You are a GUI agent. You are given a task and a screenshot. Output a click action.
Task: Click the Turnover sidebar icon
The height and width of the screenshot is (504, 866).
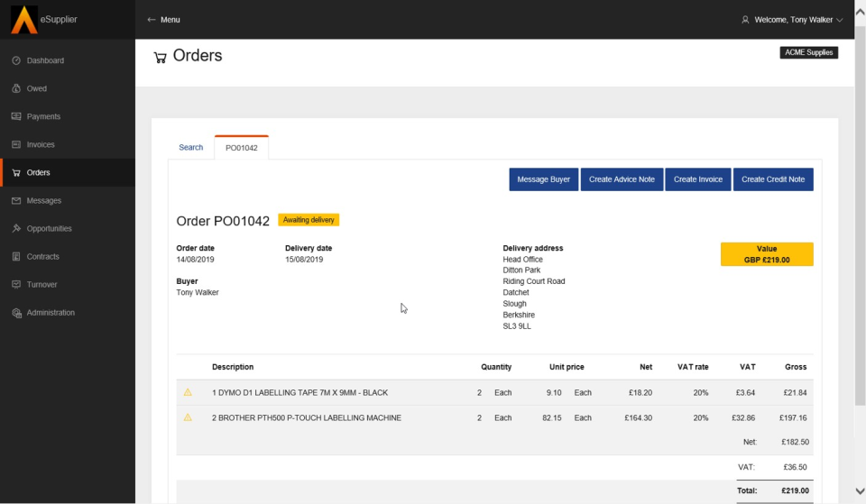pyautogui.click(x=16, y=284)
